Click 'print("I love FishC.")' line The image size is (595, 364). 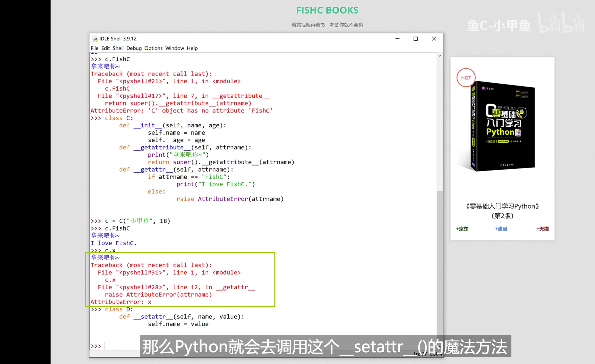[216, 184]
